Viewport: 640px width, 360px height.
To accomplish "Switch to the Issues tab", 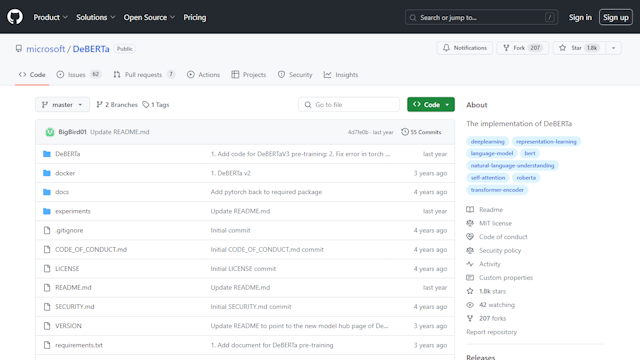I will click(79, 75).
